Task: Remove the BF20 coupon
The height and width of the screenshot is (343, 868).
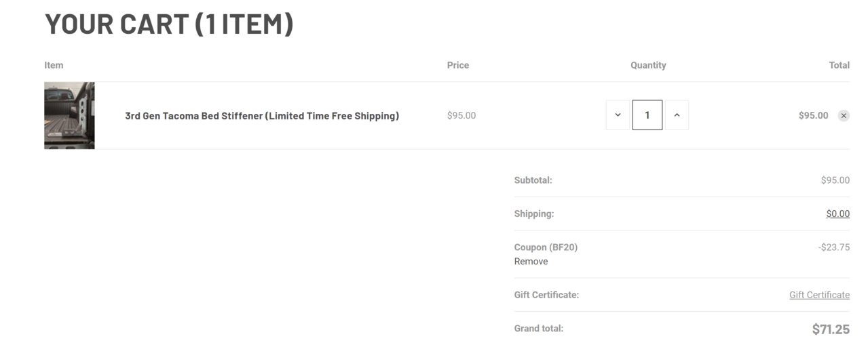Action: 531,262
